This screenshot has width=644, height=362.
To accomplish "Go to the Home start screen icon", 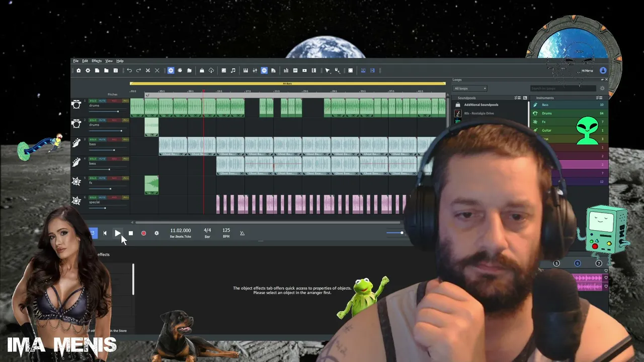I will point(78,70).
